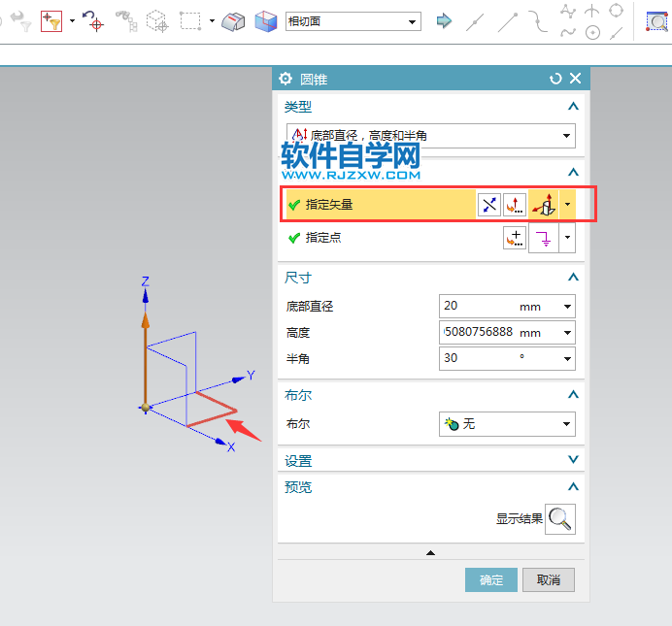This screenshot has width=672, height=626.
Task: Click the 底部直径 value field
Action: coord(478,306)
